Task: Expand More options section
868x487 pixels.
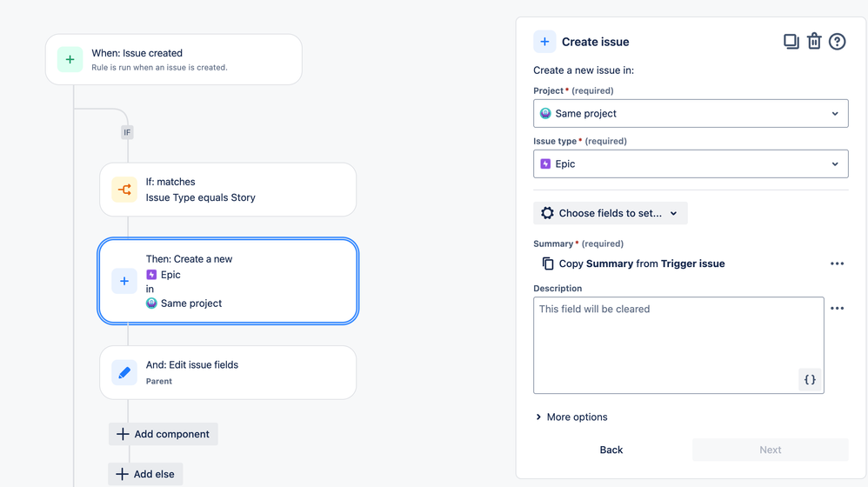Action: 571,417
